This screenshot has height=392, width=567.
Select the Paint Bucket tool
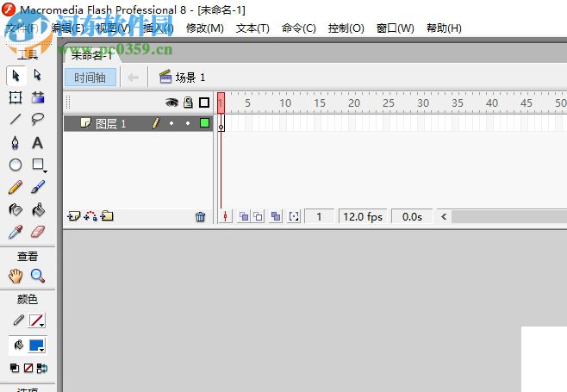[38, 209]
